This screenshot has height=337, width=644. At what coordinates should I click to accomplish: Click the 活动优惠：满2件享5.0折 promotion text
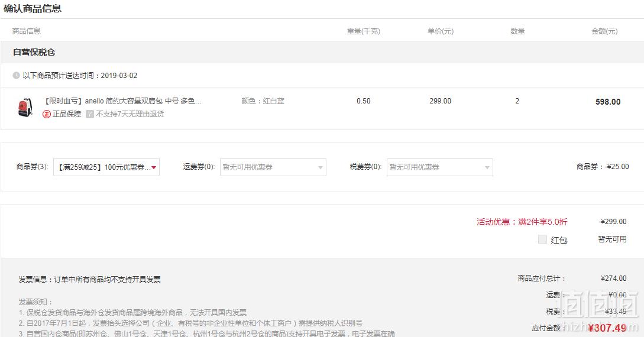[x=522, y=222]
